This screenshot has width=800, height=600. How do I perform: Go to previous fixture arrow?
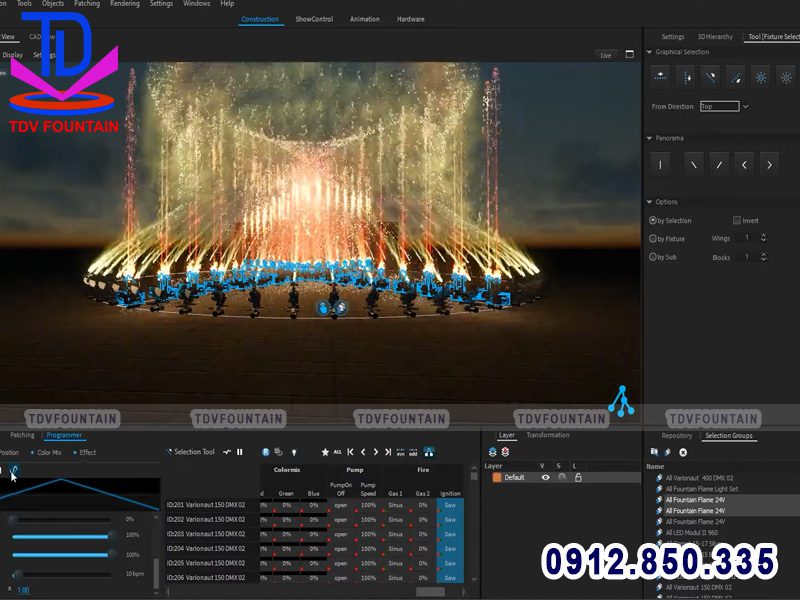[x=363, y=452]
